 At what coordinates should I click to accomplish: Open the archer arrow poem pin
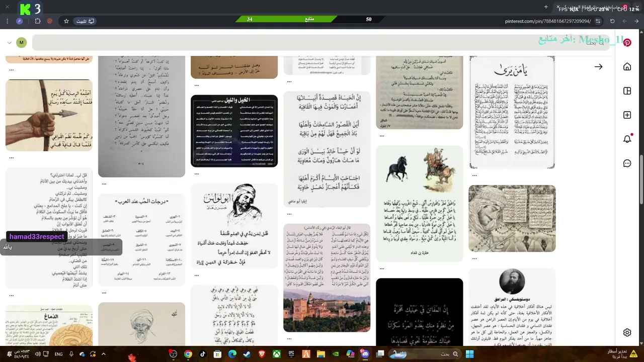49,115
